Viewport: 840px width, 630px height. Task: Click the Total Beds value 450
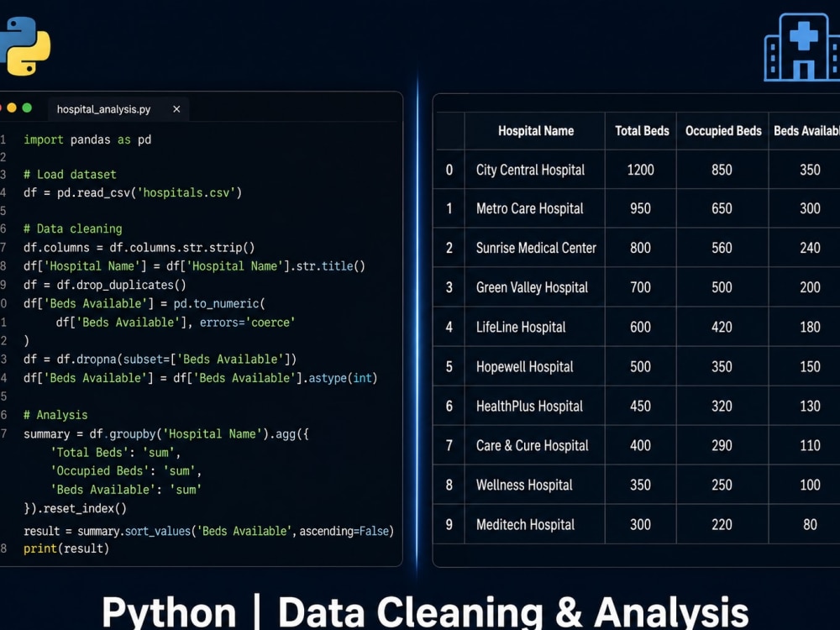point(641,406)
